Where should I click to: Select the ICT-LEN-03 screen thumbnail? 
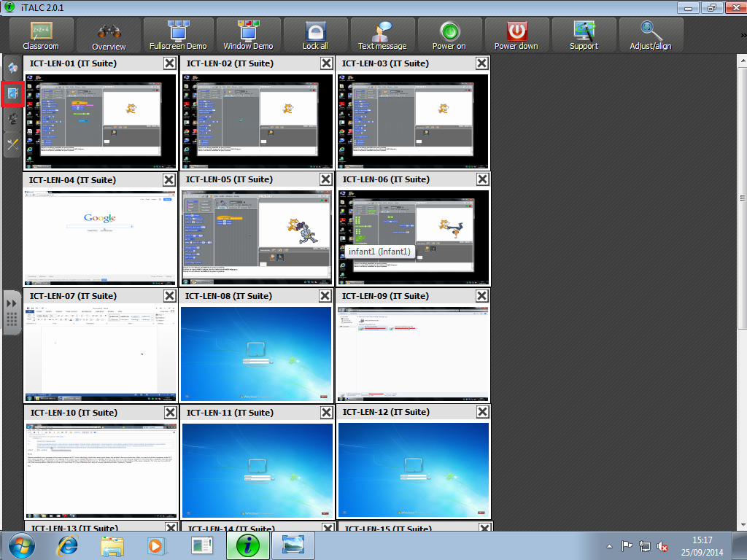coord(413,122)
